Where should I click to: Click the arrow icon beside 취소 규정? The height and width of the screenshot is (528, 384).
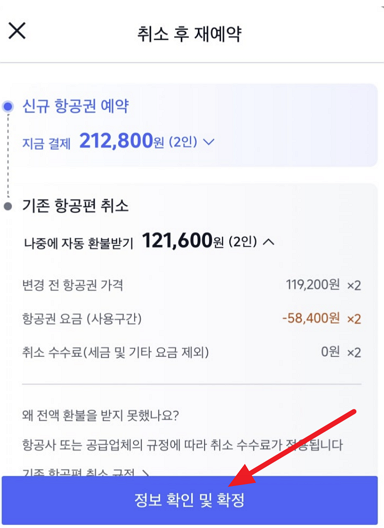[x=145, y=472]
